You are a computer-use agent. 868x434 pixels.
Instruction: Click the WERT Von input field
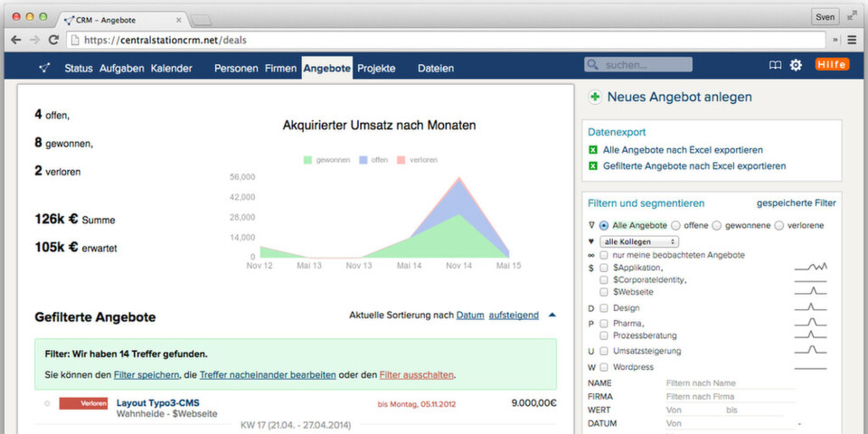point(694,410)
